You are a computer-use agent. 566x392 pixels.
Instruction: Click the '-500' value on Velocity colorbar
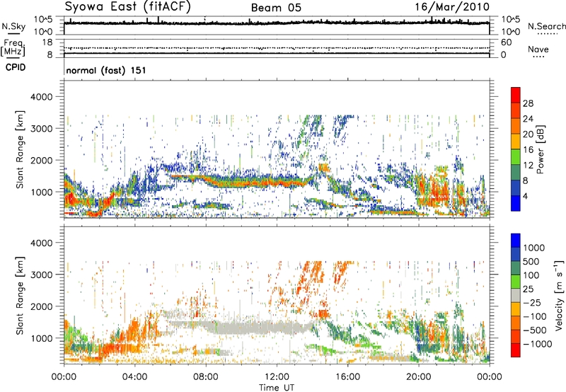pos(535,330)
